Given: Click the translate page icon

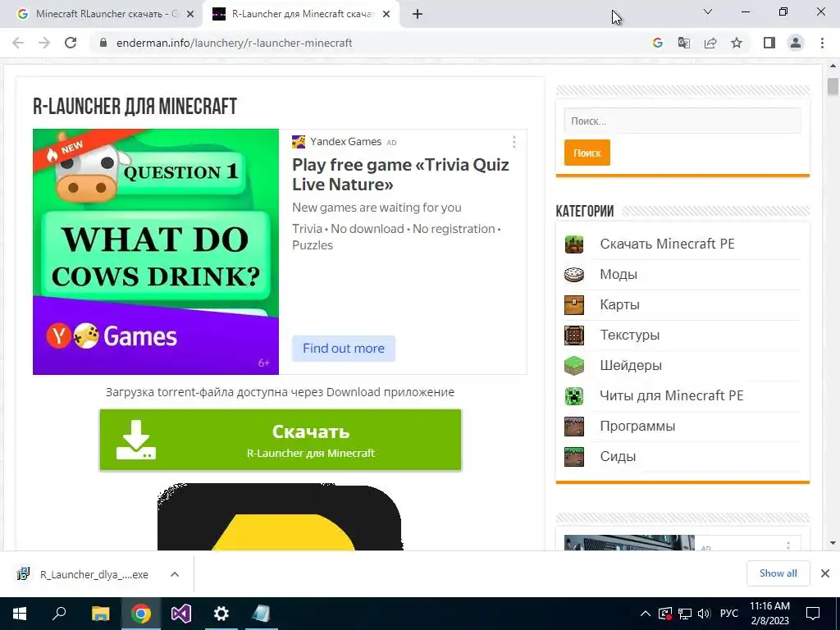Looking at the screenshot, I should coord(684,43).
